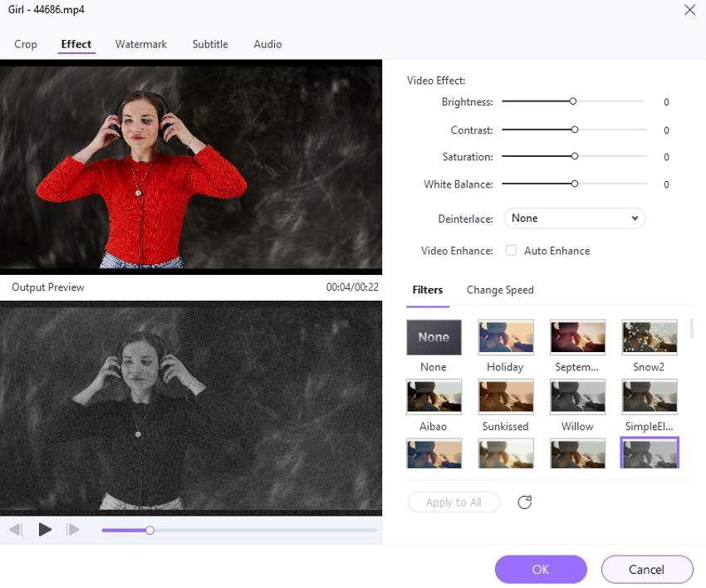Click the White Balance value 0
This screenshot has height=588, width=706.
click(666, 184)
